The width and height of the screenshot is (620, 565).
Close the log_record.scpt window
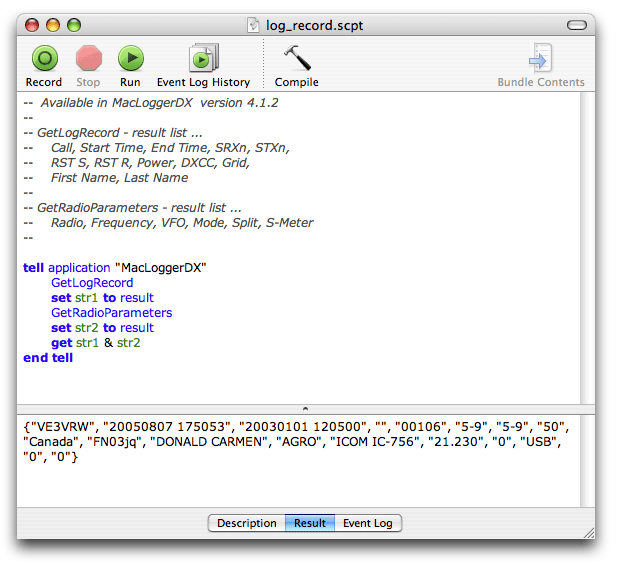coord(32,24)
